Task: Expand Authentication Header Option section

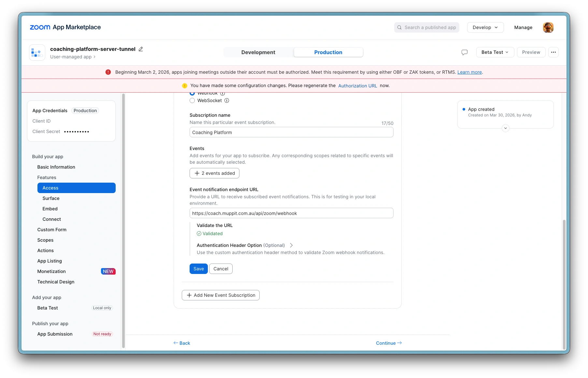Action: click(291, 245)
